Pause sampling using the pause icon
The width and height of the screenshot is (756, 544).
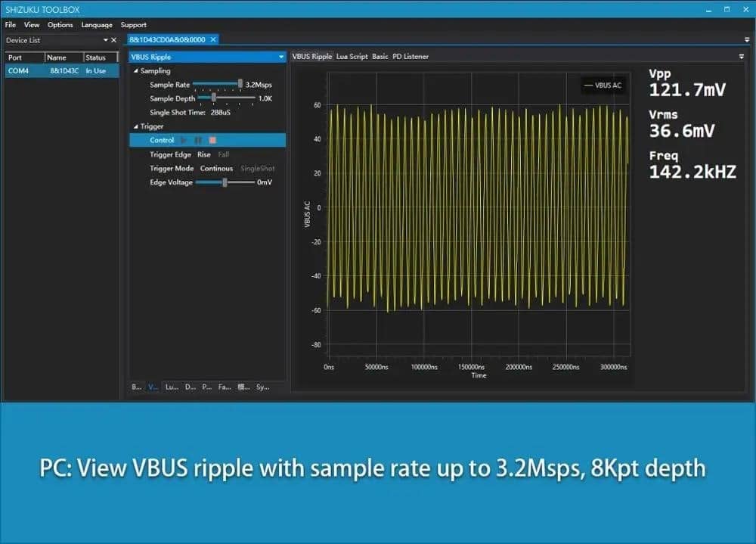198,140
